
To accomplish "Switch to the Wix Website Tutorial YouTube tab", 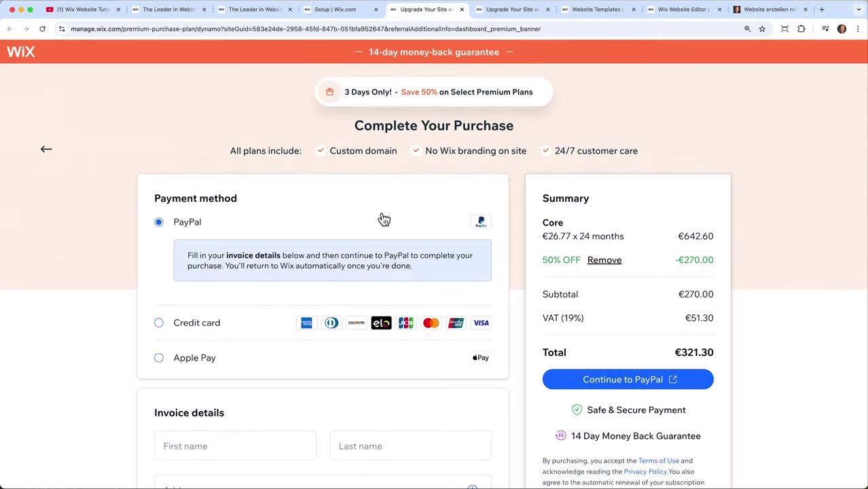I will [83, 10].
